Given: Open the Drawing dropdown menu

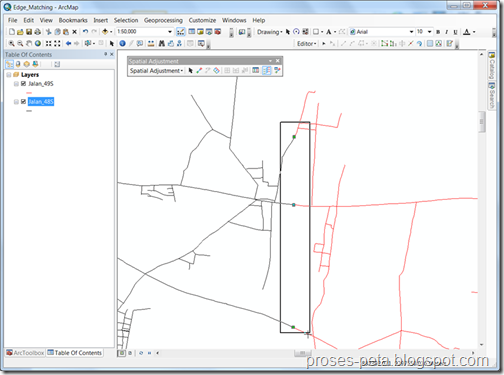Looking at the screenshot, I should coord(270,32).
